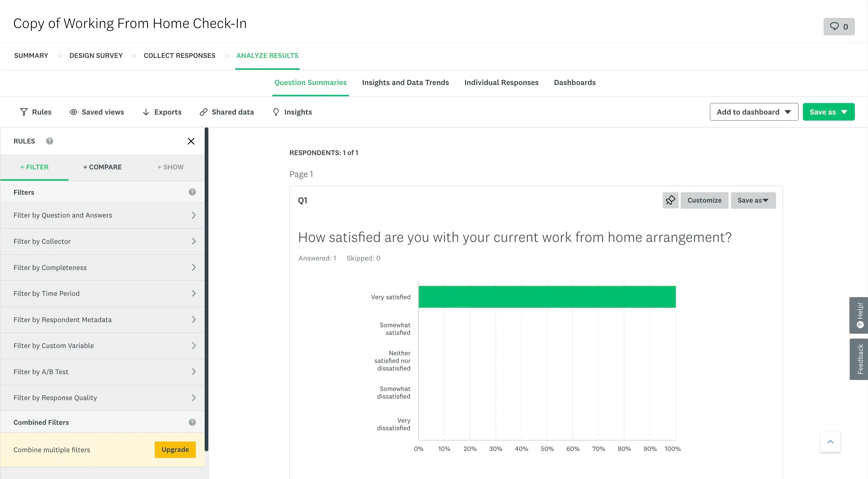This screenshot has width=868, height=479.
Task: Select the + COMPARE tab
Action: pos(103,167)
